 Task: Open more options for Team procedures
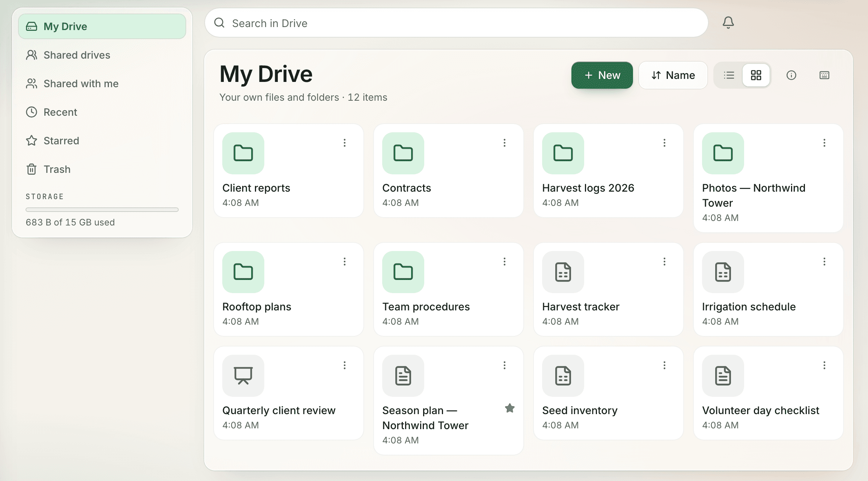tap(504, 262)
